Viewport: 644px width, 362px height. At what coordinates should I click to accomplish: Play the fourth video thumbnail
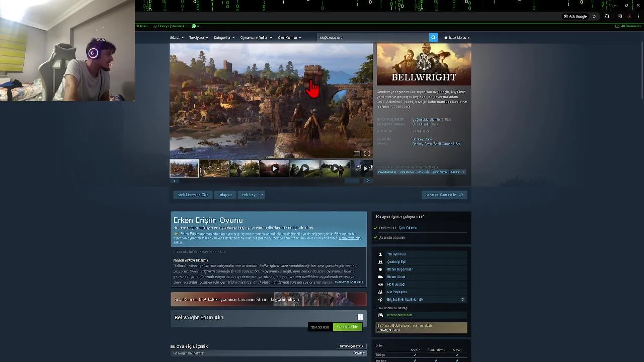[x=275, y=168]
